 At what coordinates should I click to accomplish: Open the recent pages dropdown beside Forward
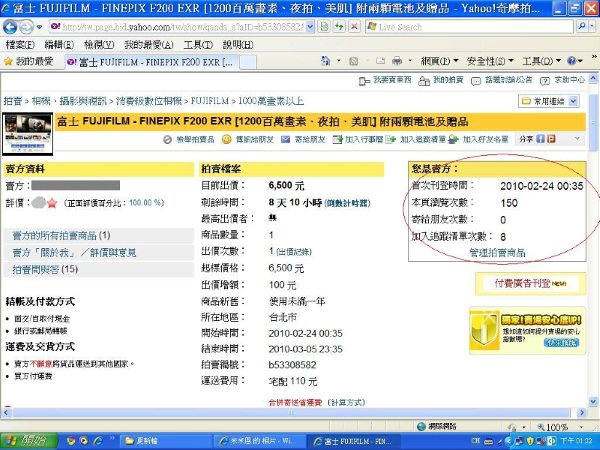tap(39, 28)
